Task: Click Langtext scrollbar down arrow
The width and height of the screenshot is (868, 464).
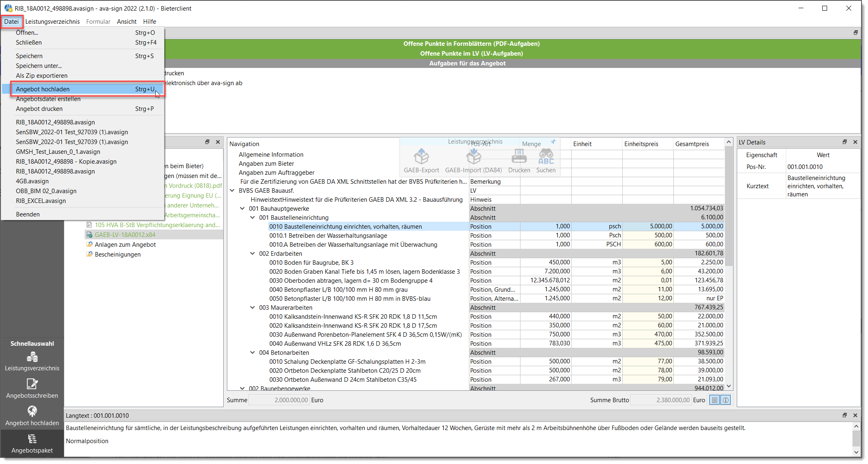Action: (x=856, y=452)
